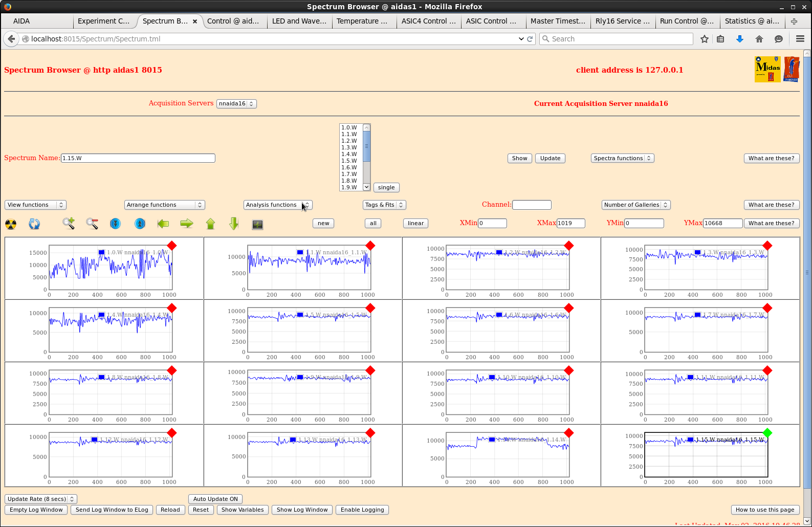Click the green up arrow icon

click(210, 224)
